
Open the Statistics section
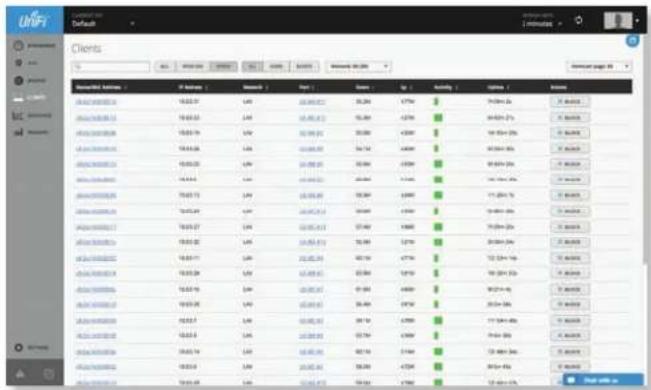click(32, 115)
